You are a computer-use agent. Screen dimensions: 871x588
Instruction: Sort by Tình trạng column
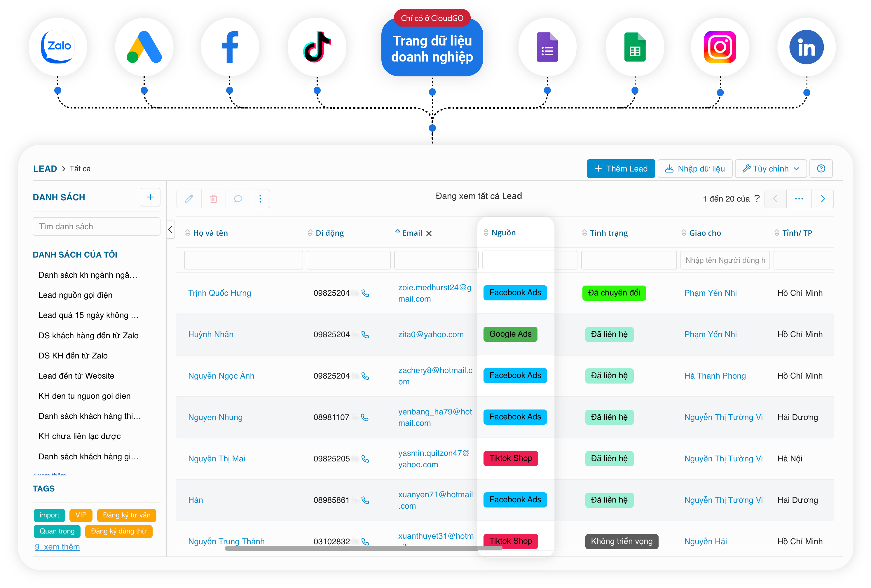pyautogui.click(x=605, y=233)
